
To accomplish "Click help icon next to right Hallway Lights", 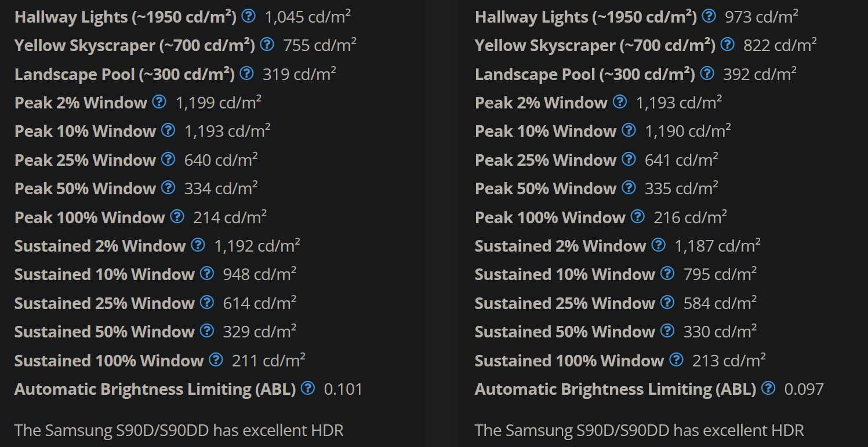I will (709, 16).
